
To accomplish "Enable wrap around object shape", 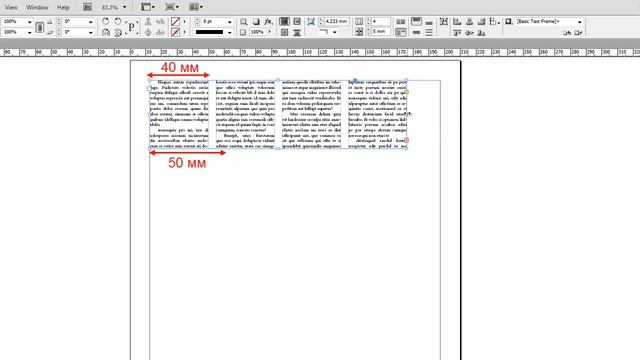I will [284, 32].
